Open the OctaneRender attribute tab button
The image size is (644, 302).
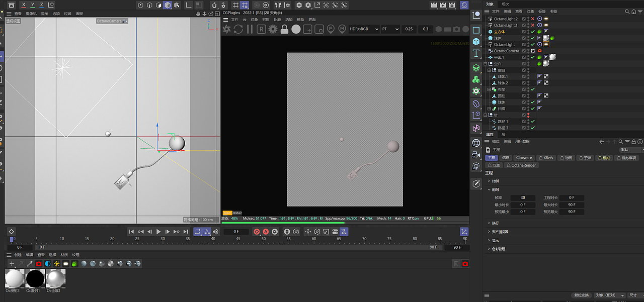[x=521, y=165]
